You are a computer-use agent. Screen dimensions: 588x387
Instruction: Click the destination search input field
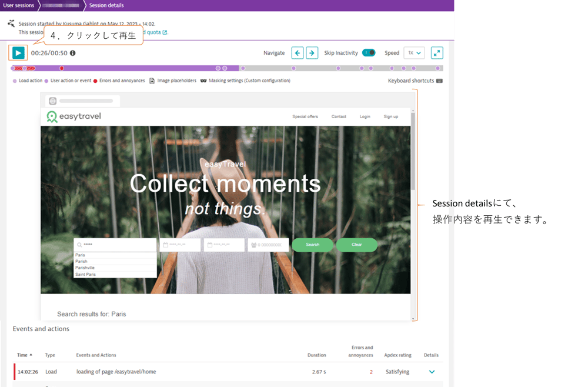[x=115, y=245]
